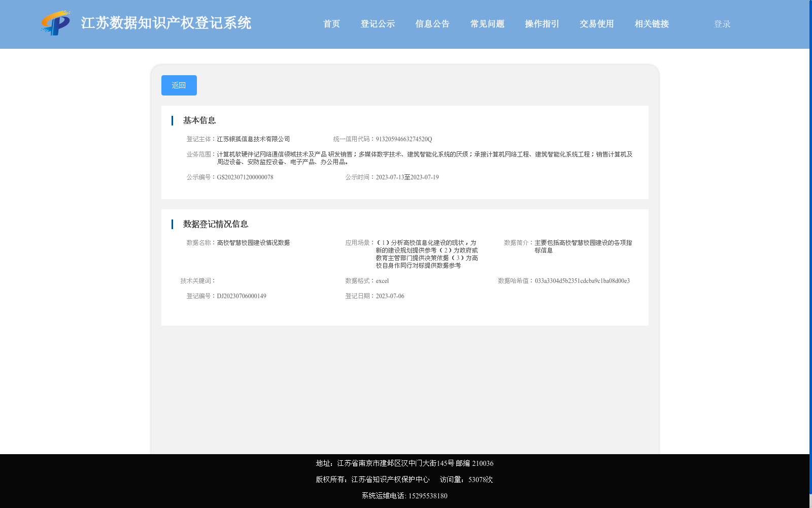Screen dimensions: 812x508
Task: Click the 登录 link
Action: click(722, 24)
